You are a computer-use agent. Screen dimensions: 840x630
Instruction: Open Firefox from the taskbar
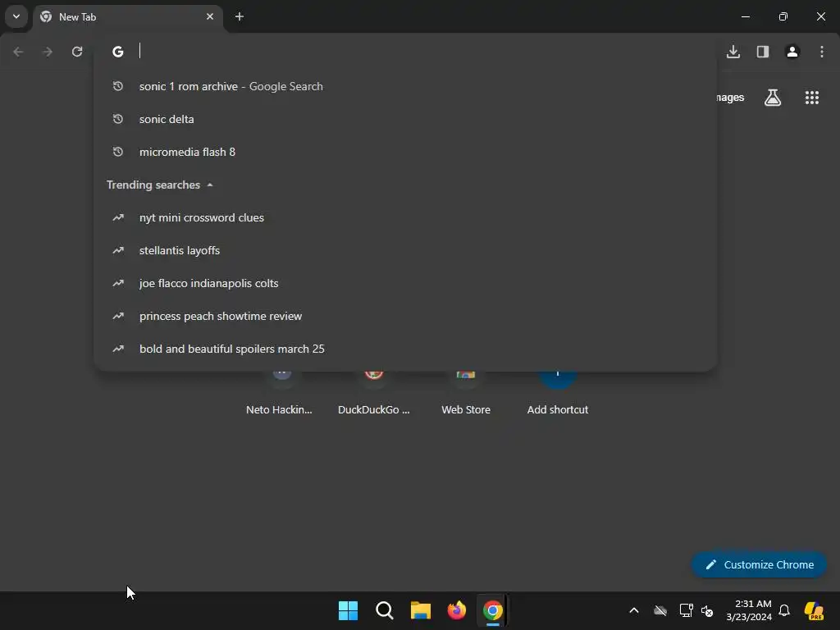click(x=456, y=610)
